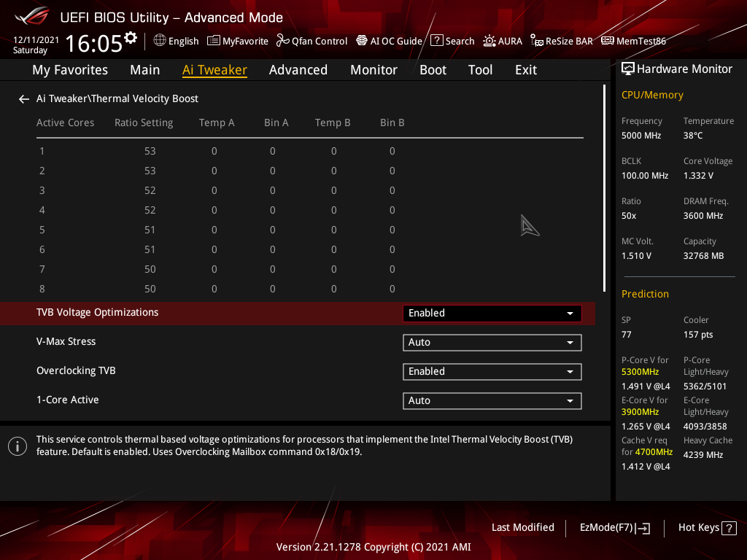The width and height of the screenshot is (747, 560).
Task: Click the Prediction section heading
Action: pos(645,294)
